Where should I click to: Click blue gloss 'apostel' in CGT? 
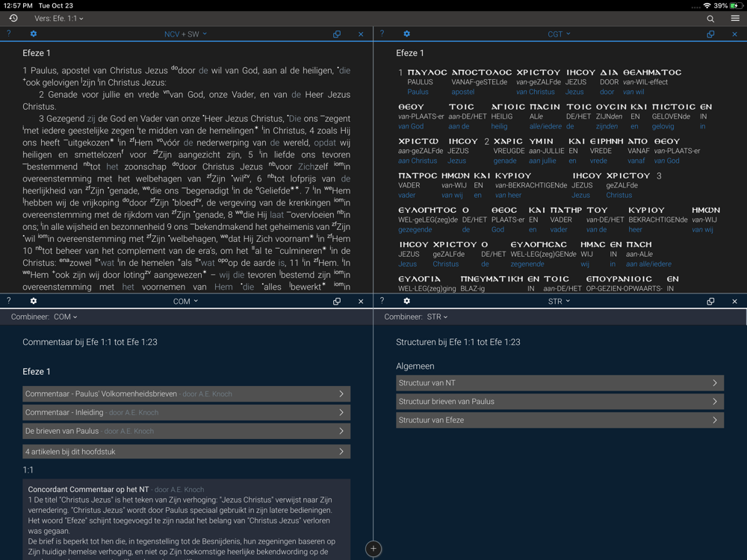pos(462,92)
